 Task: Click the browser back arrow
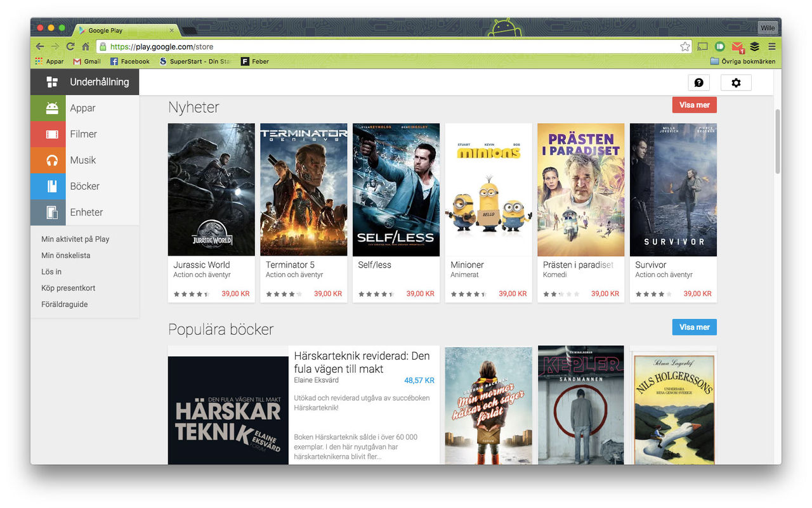[40, 46]
